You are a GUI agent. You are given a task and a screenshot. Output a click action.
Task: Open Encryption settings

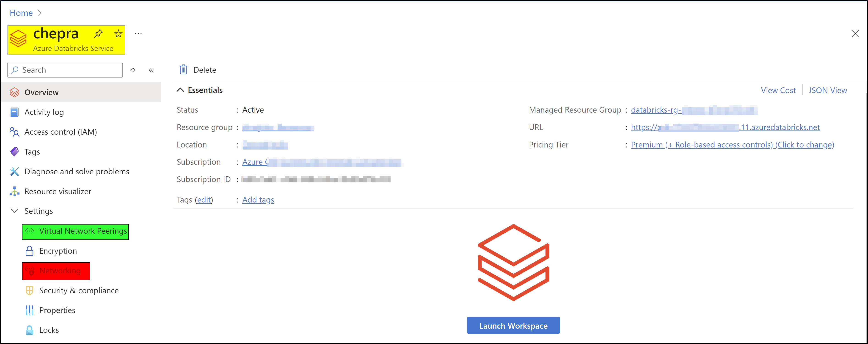tap(58, 251)
